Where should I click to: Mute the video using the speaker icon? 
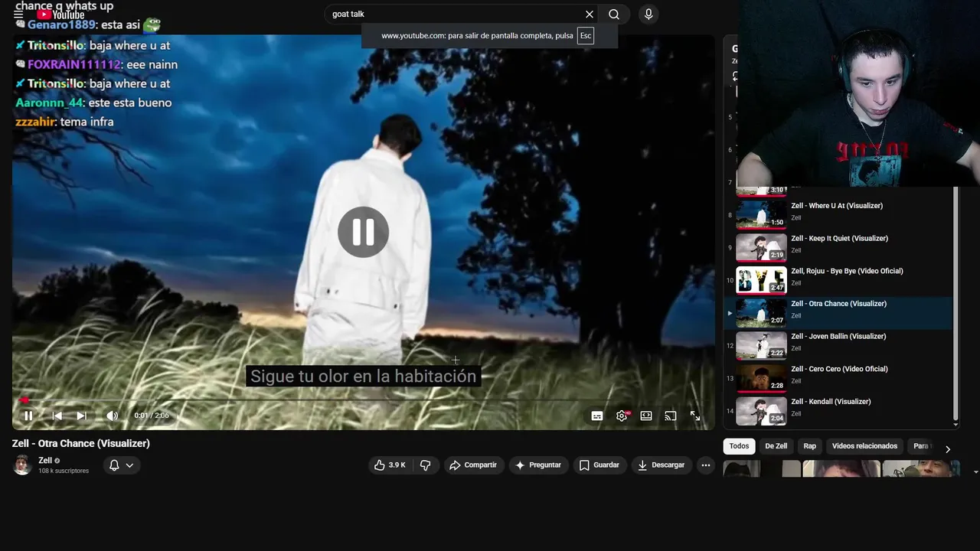click(112, 416)
